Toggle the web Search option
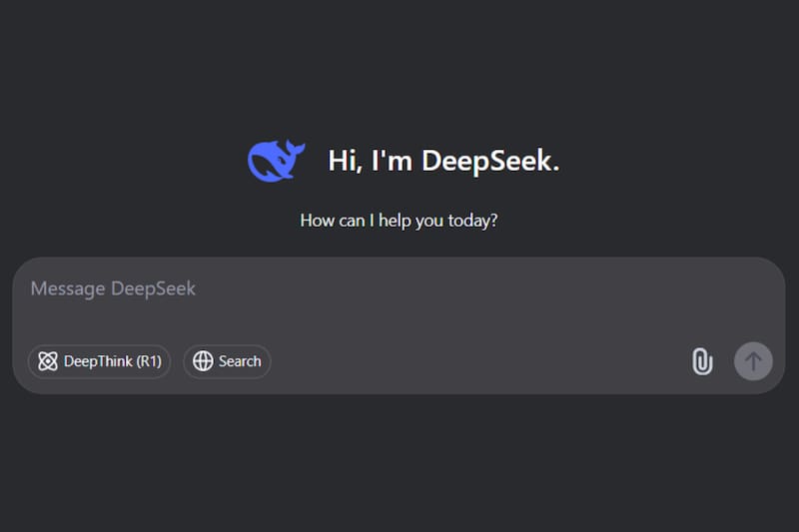Image resolution: width=799 pixels, height=532 pixels. coord(227,361)
